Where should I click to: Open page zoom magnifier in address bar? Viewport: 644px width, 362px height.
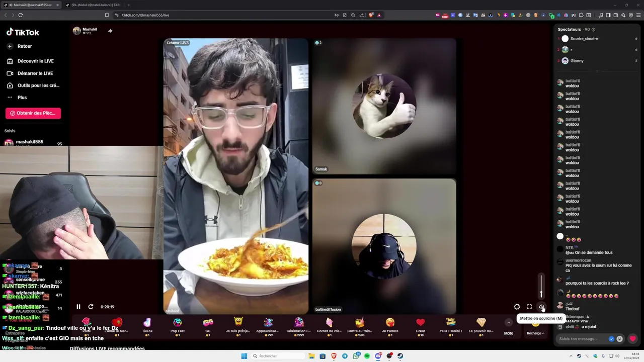click(353, 15)
